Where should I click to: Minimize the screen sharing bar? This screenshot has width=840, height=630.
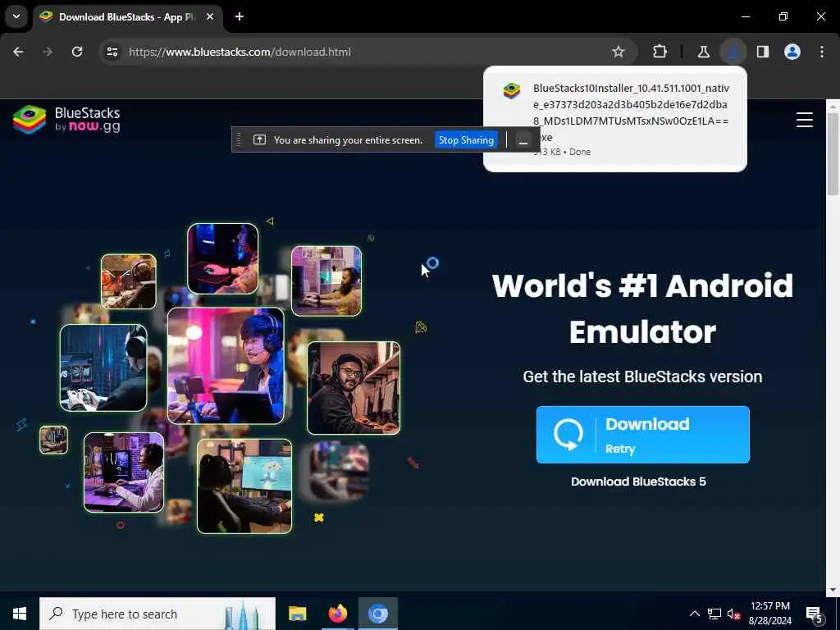point(523,140)
